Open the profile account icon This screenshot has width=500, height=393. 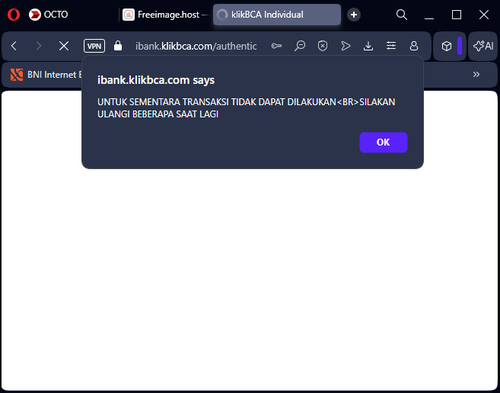click(414, 46)
